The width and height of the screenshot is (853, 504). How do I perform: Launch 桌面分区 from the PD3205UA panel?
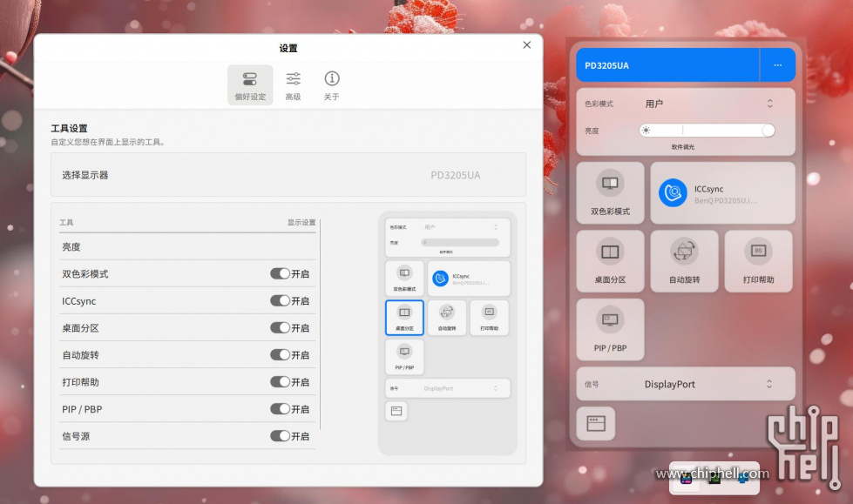click(610, 261)
